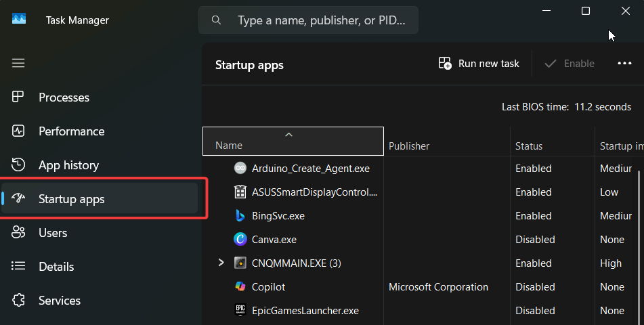Click the search box for PID
644x325 pixels.
tap(308, 20)
